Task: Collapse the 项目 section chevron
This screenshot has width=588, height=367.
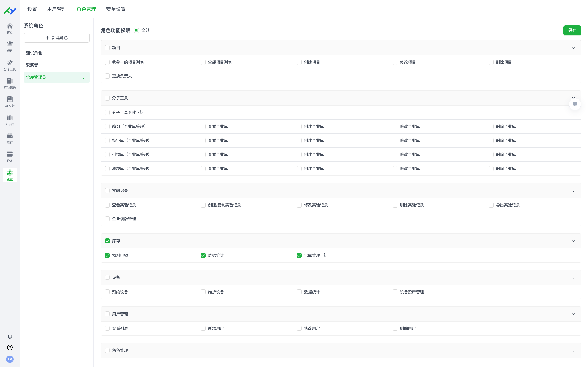Action: pyautogui.click(x=573, y=48)
